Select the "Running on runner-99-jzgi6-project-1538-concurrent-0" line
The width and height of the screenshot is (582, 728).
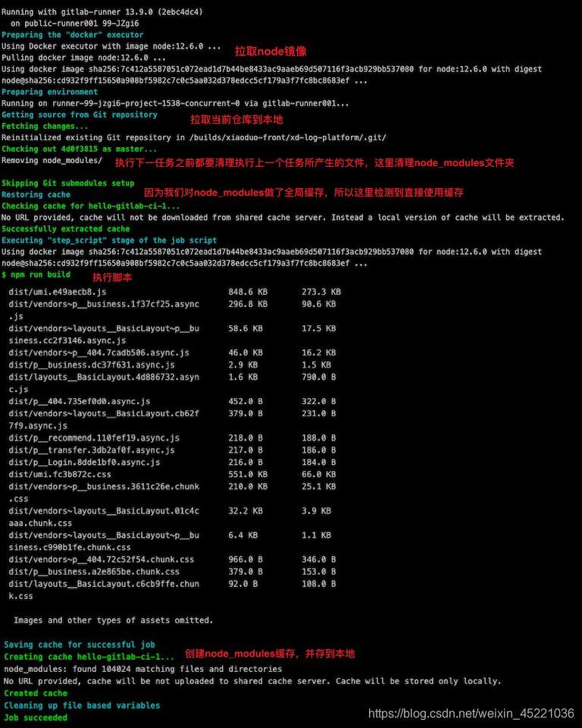pyautogui.click(x=175, y=104)
